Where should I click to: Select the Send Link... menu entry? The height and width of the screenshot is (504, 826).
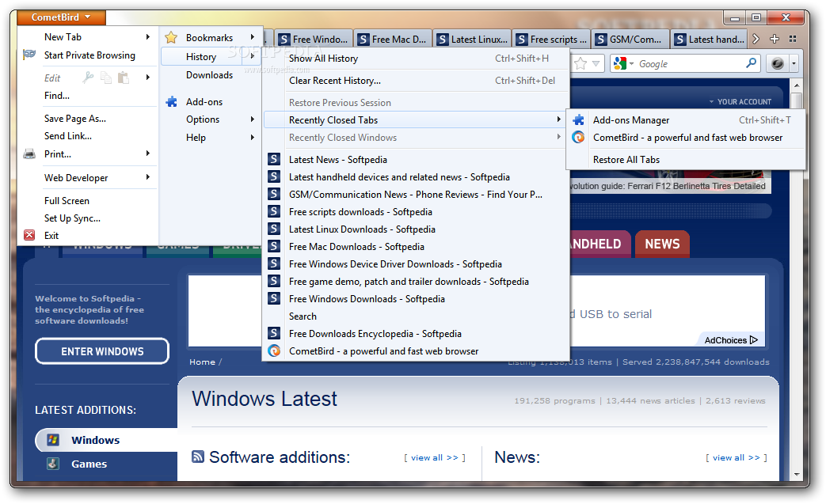coord(68,136)
